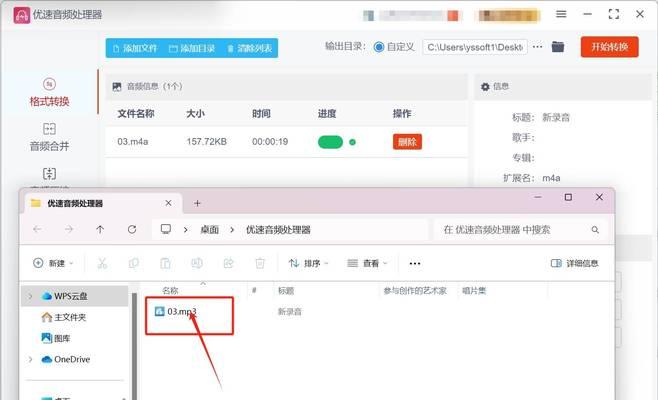Click the 00:00:19 duration cell
The image size is (658, 400).
click(x=270, y=142)
